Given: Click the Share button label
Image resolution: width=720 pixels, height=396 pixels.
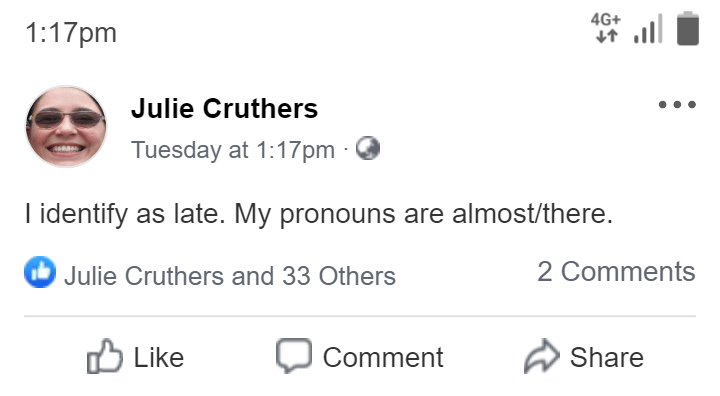Looking at the screenshot, I should (x=607, y=357).
